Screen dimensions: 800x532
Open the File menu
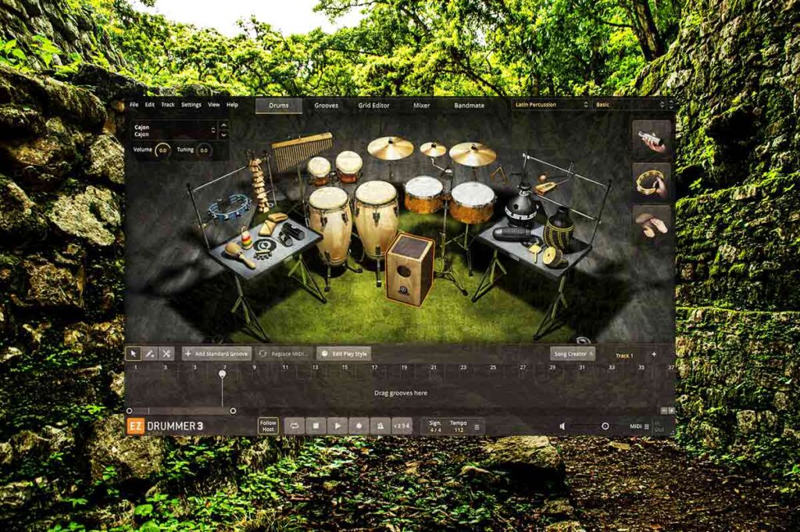click(134, 105)
